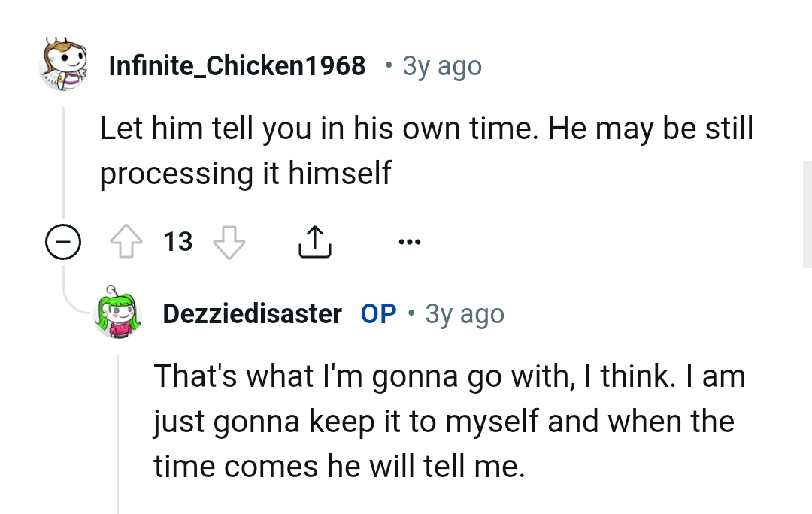Image resolution: width=812 pixels, height=514 pixels.
Task: Click the '13' vote count label
Action: coord(177,241)
